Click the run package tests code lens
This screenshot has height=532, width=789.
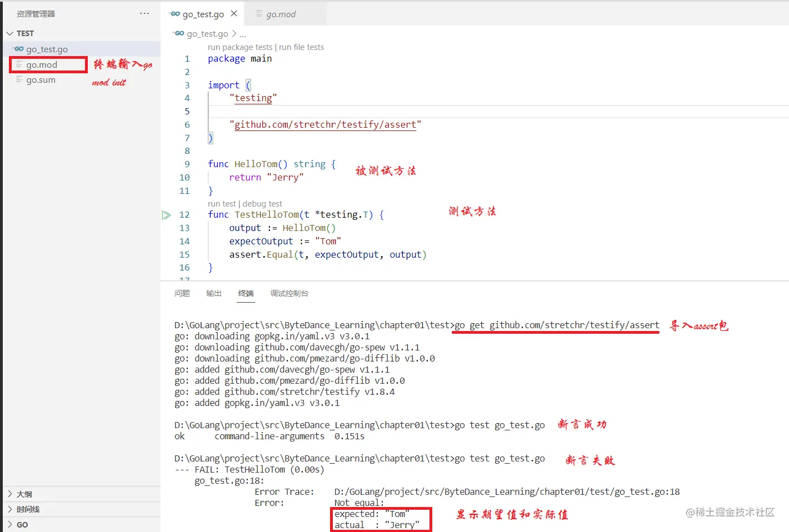240,47
